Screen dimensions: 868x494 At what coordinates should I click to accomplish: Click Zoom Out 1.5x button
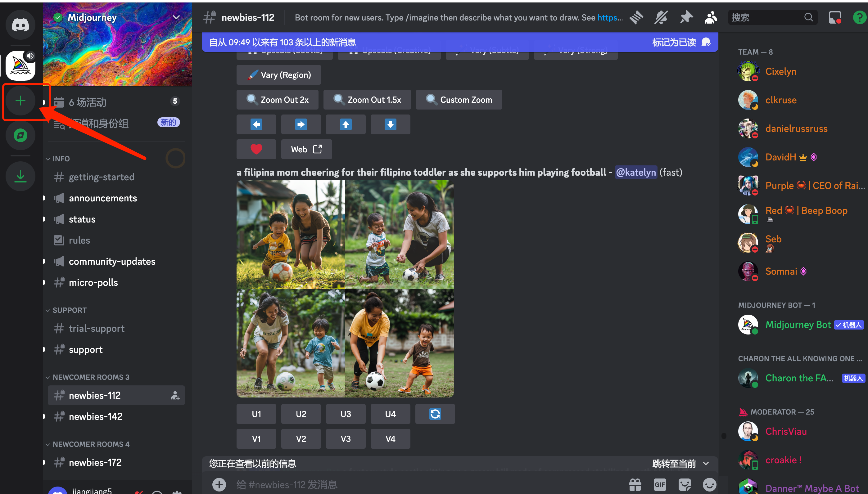(x=367, y=100)
